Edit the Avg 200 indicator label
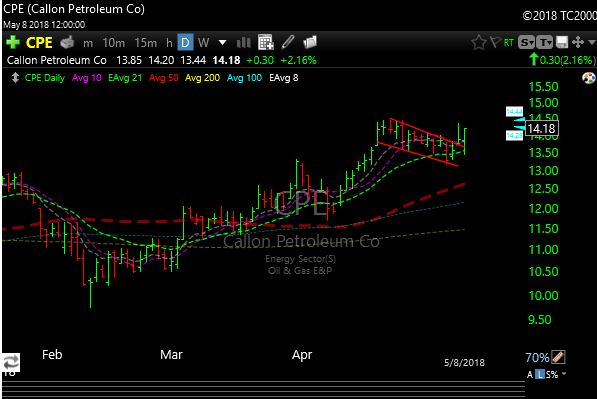This screenshot has width=597, height=399. (x=203, y=78)
